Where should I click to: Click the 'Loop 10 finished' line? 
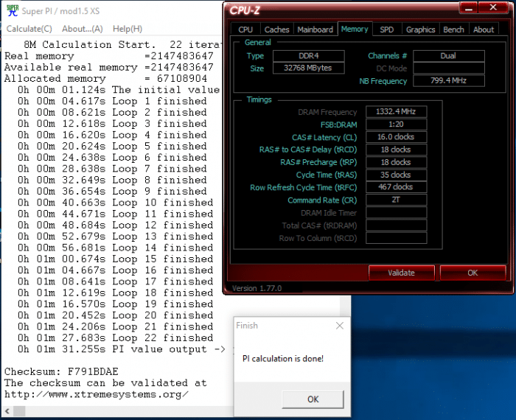pyautogui.click(x=115, y=203)
